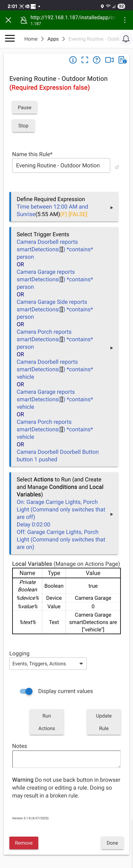The image size is (133, 868).
Task: Expand the Select Trigger Events section
Action: (111, 348)
